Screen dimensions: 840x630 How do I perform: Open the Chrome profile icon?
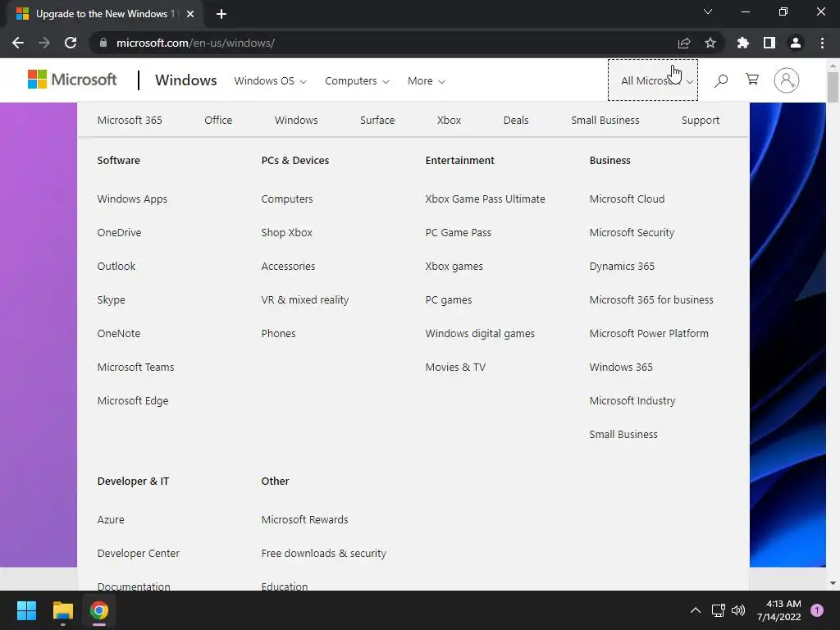click(796, 43)
